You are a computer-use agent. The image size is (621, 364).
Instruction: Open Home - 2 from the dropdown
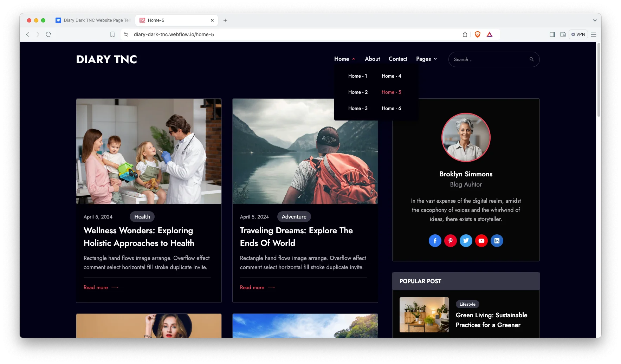point(358,92)
